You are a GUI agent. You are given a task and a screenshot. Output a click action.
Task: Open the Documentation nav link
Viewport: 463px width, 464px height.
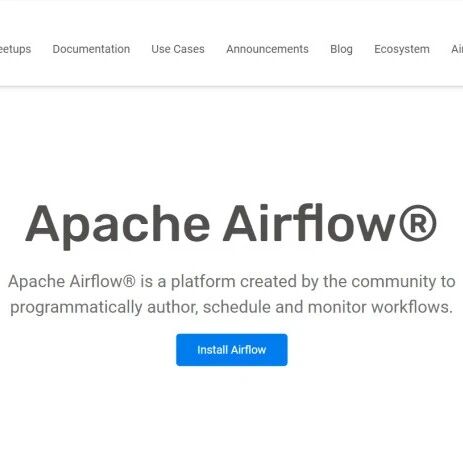coord(91,49)
